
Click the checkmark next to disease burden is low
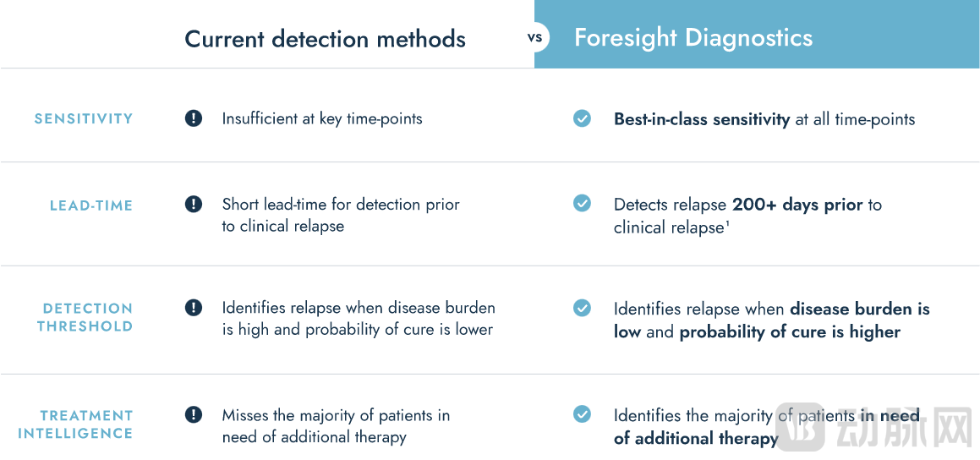pos(582,308)
